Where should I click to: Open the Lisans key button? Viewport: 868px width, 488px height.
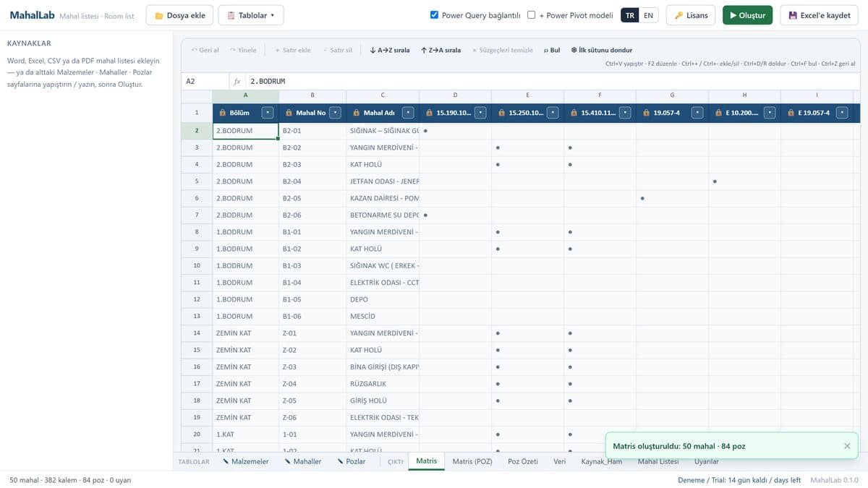click(691, 15)
